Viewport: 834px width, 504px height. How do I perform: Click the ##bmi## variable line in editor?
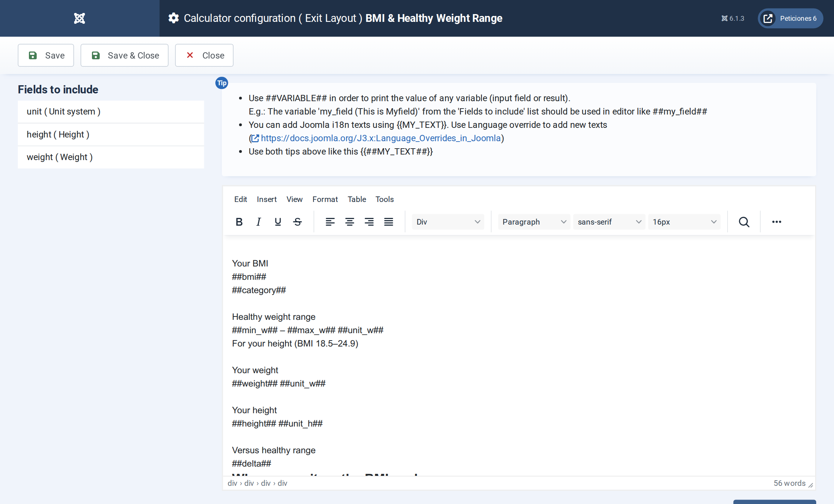[249, 277]
